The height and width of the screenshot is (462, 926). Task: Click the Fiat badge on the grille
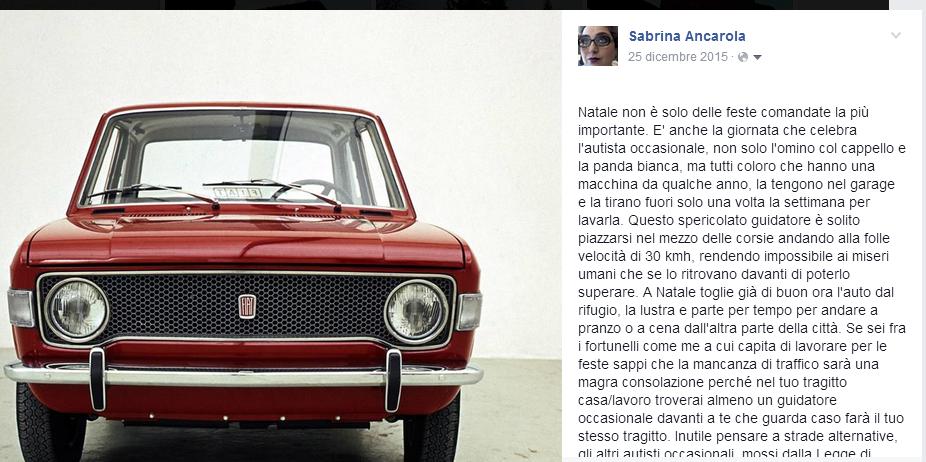coord(247,307)
